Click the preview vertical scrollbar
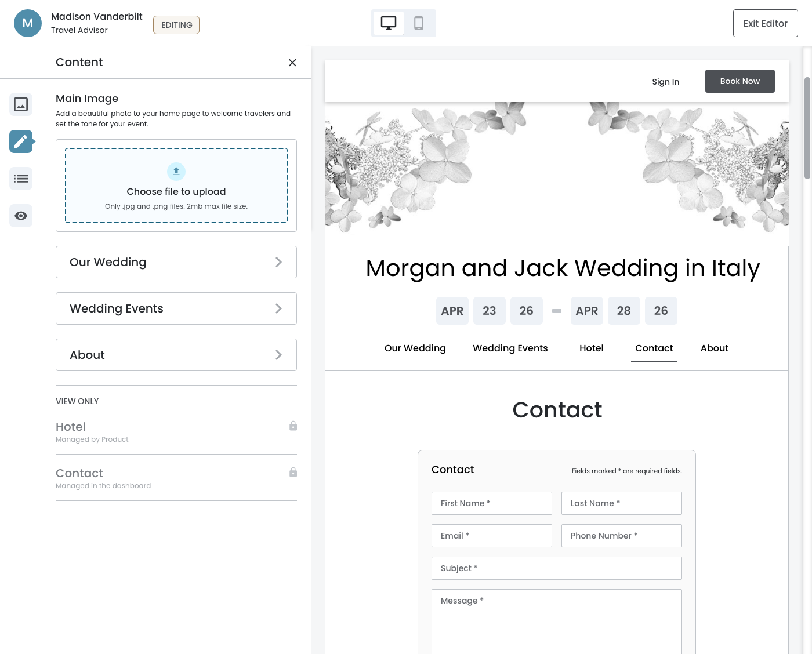Viewport: 812px width, 654px height. point(807,128)
